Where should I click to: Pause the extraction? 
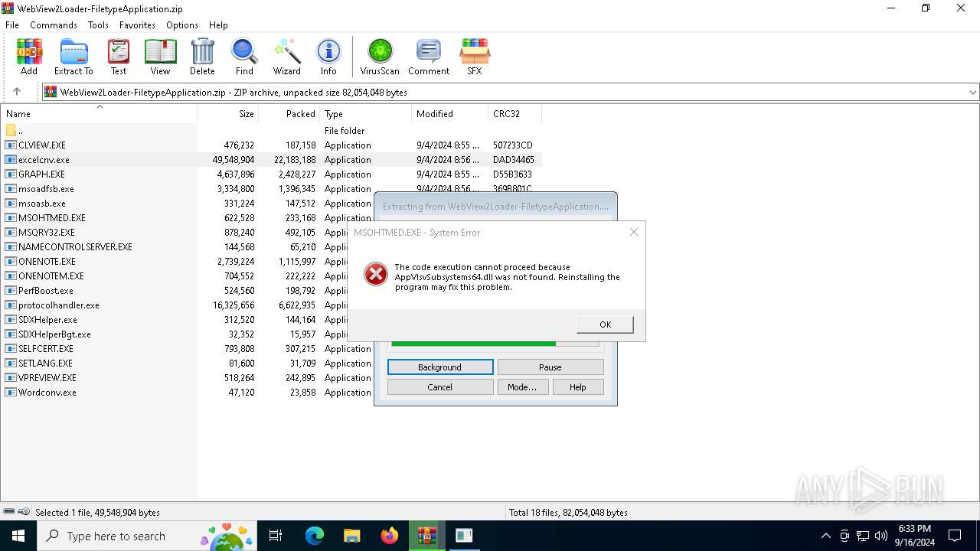pos(550,367)
